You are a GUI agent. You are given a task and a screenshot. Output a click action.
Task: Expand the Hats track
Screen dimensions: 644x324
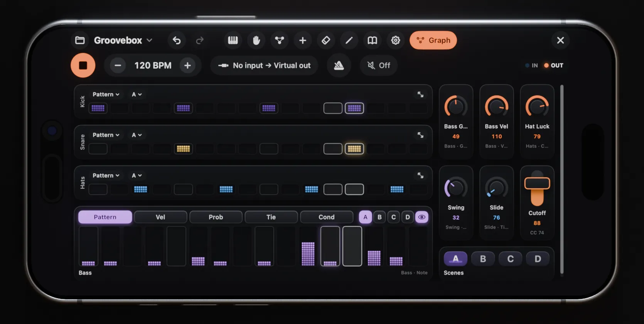tap(420, 175)
